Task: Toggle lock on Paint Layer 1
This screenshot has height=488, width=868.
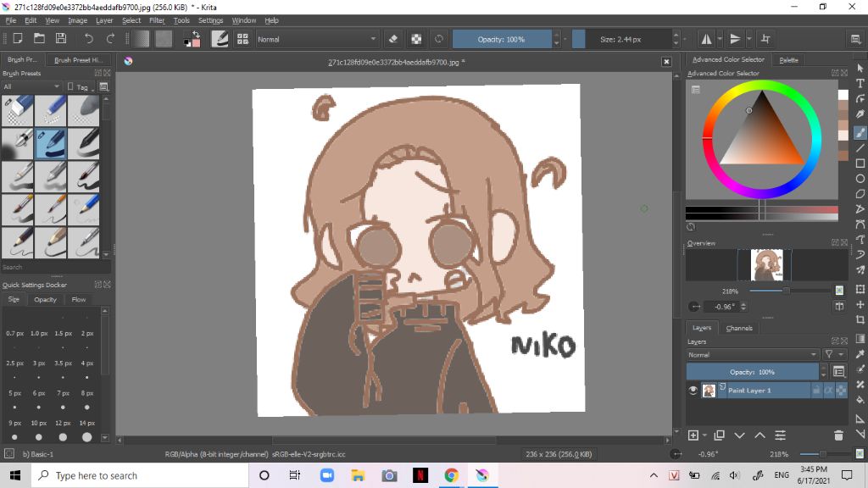Action: point(816,390)
